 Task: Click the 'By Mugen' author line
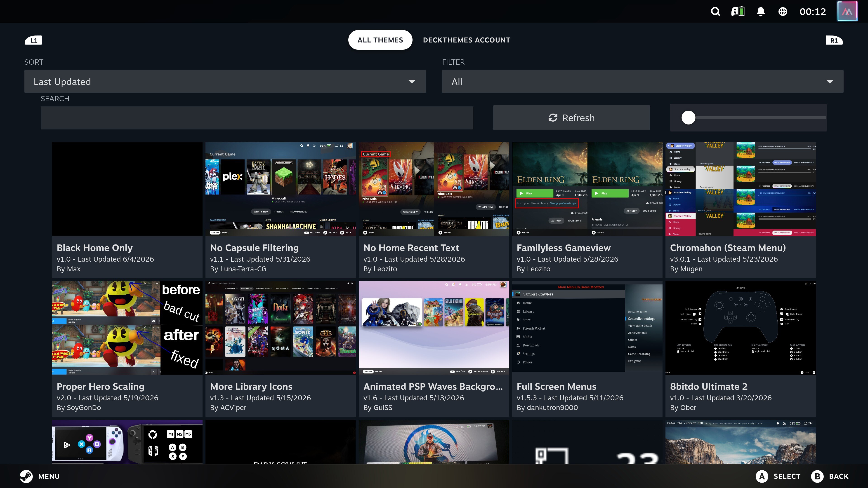pyautogui.click(x=686, y=269)
